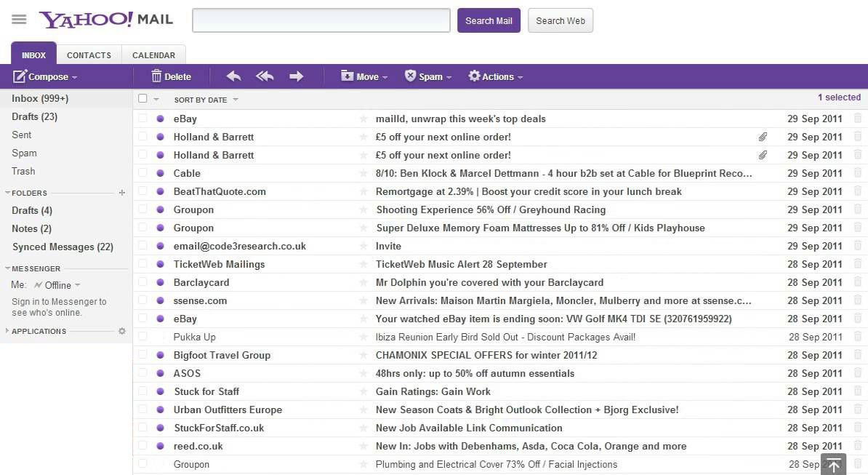The height and width of the screenshot is (475, 868).
Task: Collapse the Folders section
Action: 8,193
